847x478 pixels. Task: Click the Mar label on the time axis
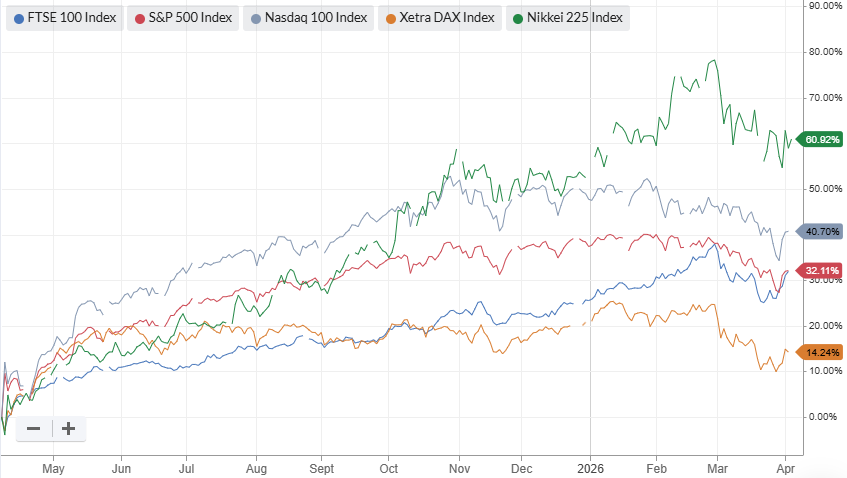pos(718,467)
